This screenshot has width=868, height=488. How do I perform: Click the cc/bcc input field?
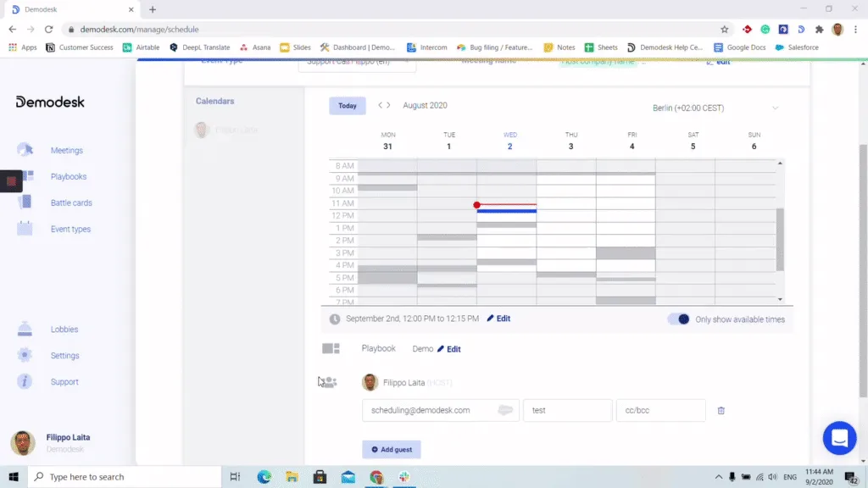pyautogui.click(x=661, y=411)
